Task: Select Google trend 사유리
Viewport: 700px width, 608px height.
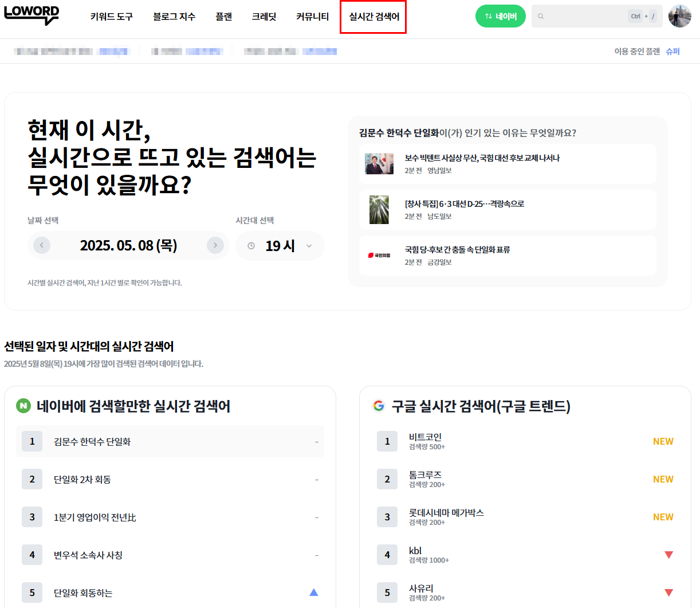Action: [x=525, y=593]
